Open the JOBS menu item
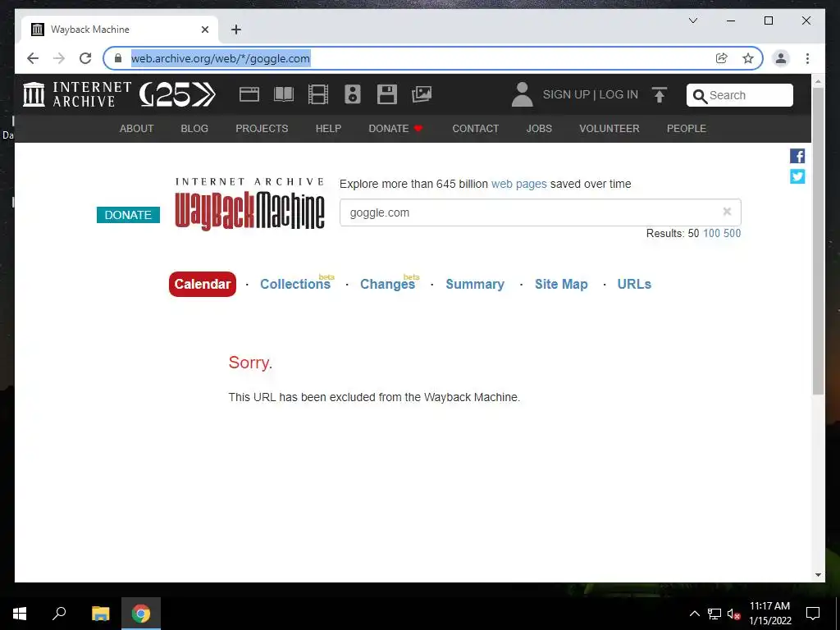This screenshot has height=630, width=840. (x=539, y=129)
